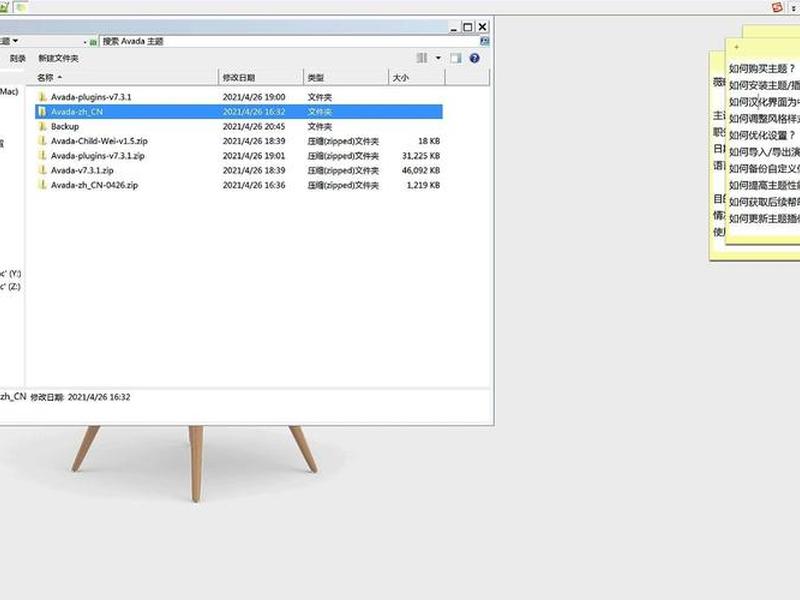This screenshot has height=600, width=800.
Task: Open the address bar 主题 dropdown arrow
Action: 15,41
